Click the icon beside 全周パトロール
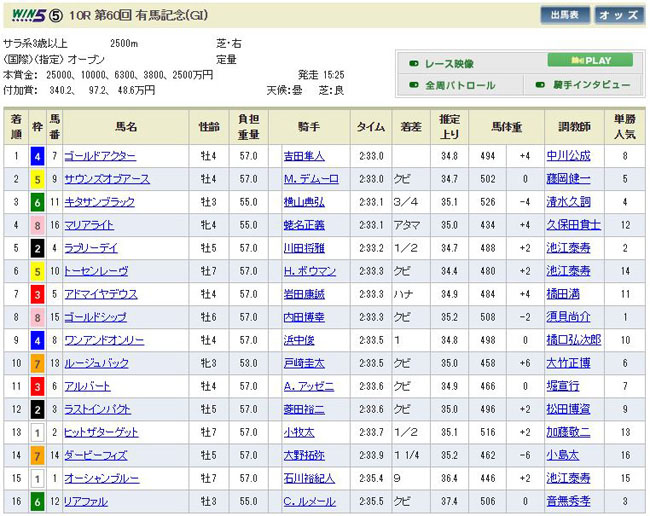This screenshot has height=516, width=650. (414, 86)
